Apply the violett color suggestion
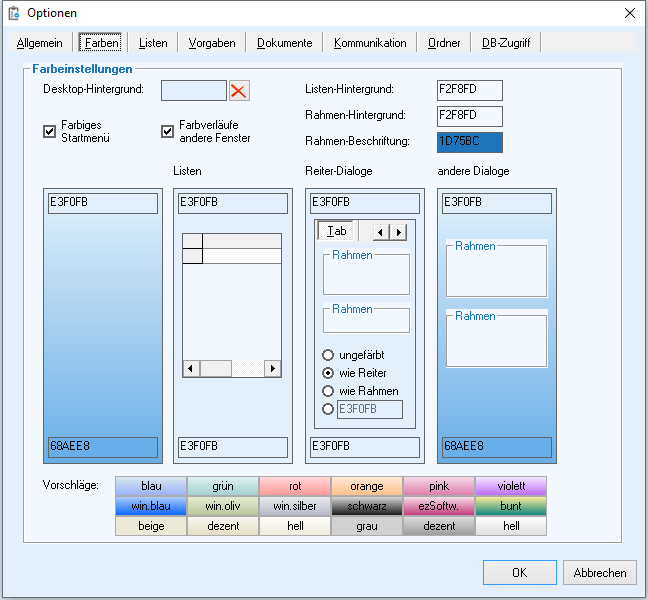Screen dimensions: 648x600 pos(511,486)
